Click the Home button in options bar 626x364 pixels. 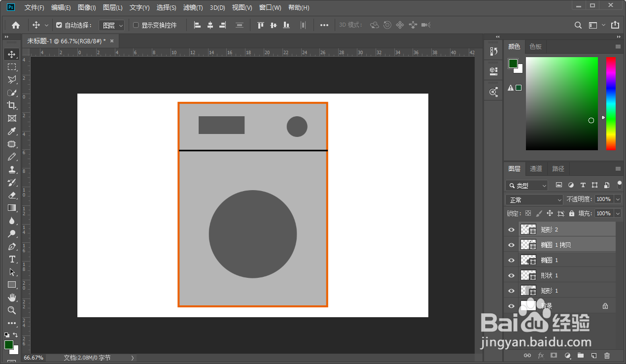(x=16, y=25)
